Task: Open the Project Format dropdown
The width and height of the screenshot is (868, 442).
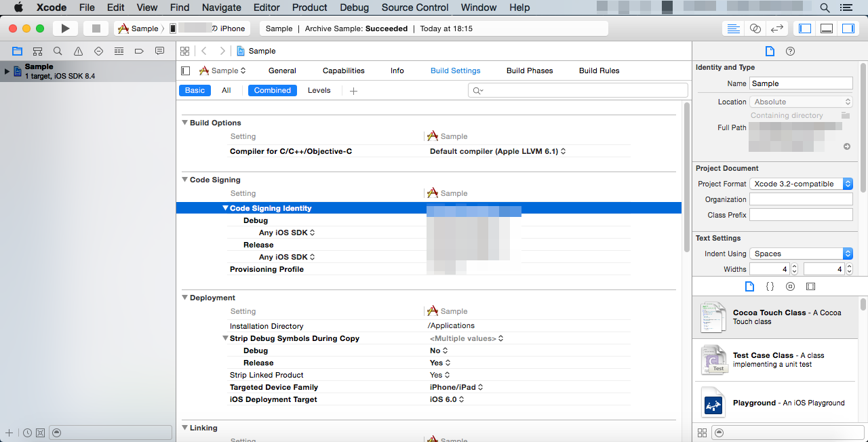Action: pos(801,184)
